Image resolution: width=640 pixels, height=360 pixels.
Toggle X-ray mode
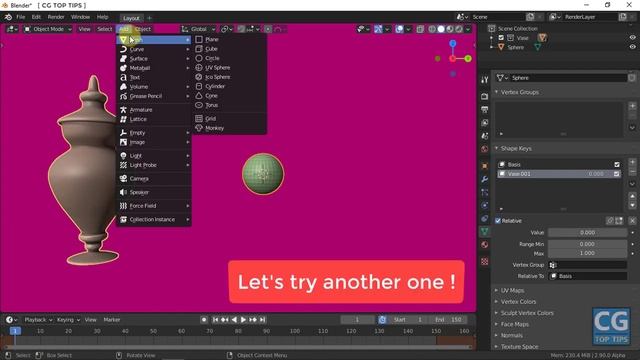point(420,29)
